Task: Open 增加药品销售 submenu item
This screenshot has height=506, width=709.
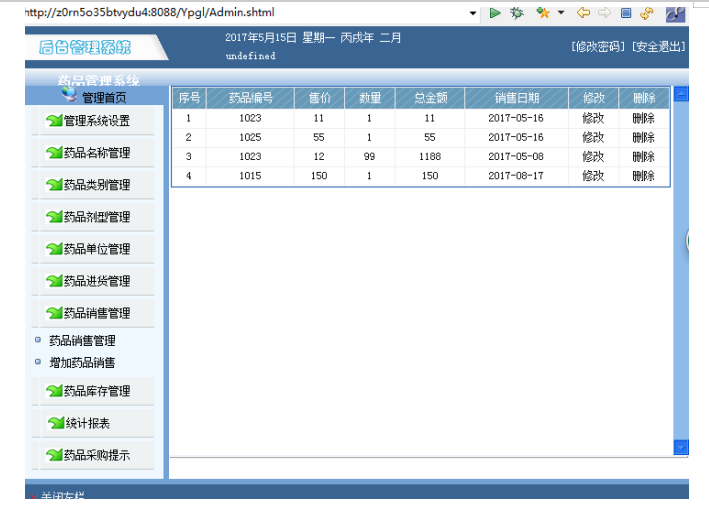Action: 82,363
